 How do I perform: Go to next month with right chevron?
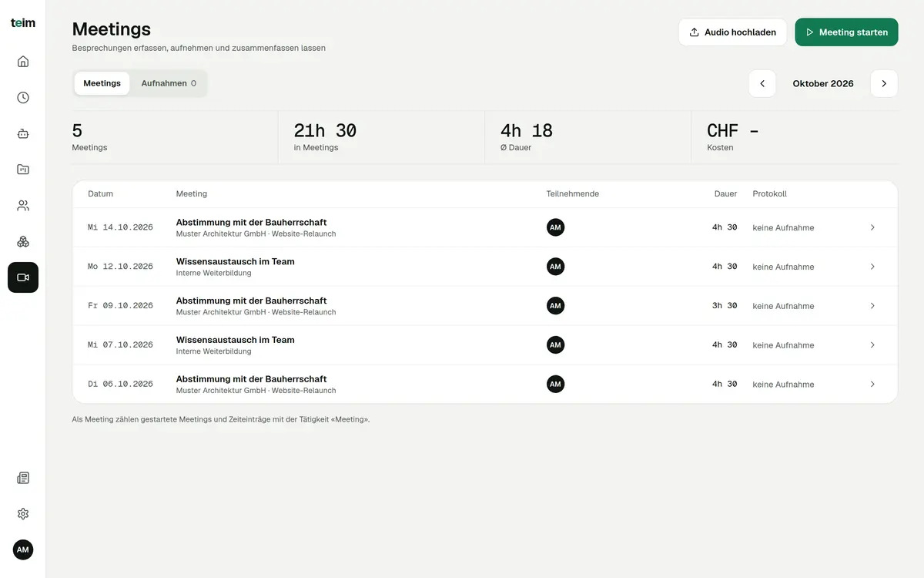coord(884,83)
